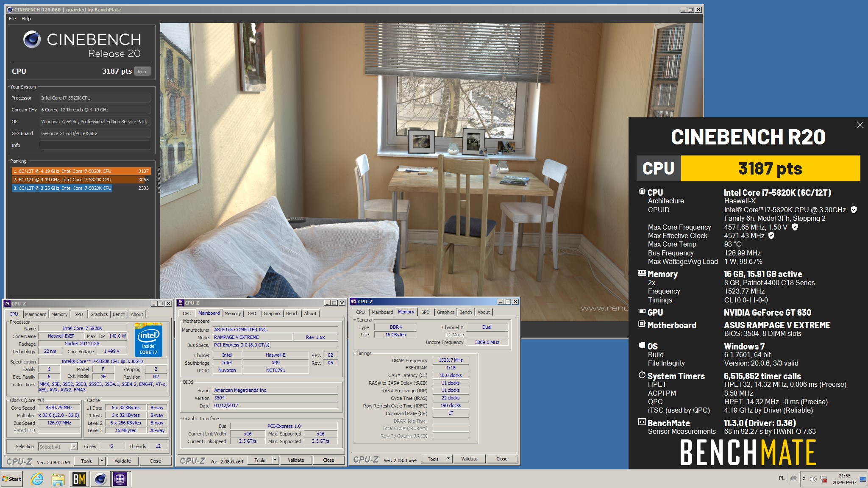The height and width of the screenshot is (488, 868).
Task: Click Motherboard icon in BenchMate panel
Action: click(642, 324)
